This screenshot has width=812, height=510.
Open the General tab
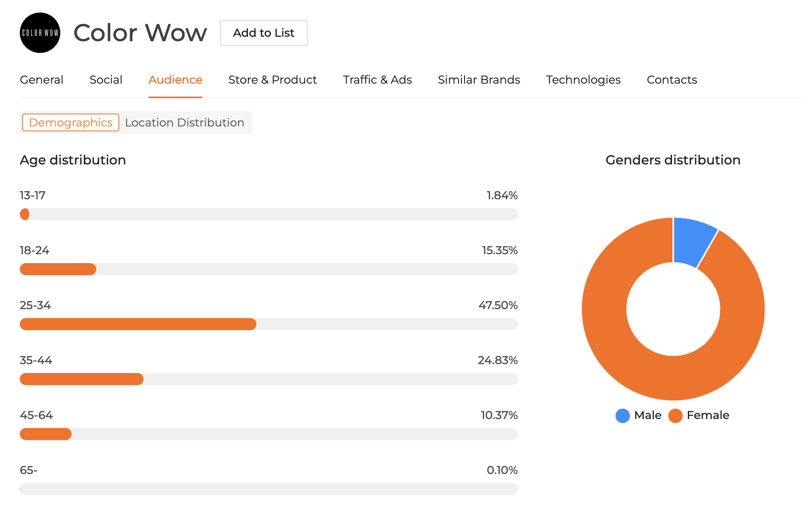(42, 80)
